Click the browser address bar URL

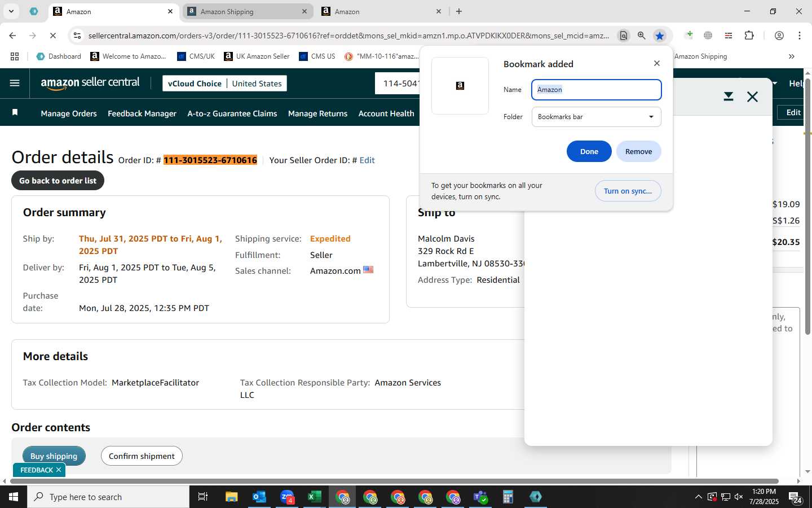pyautogui.click(x=348, y=36)
